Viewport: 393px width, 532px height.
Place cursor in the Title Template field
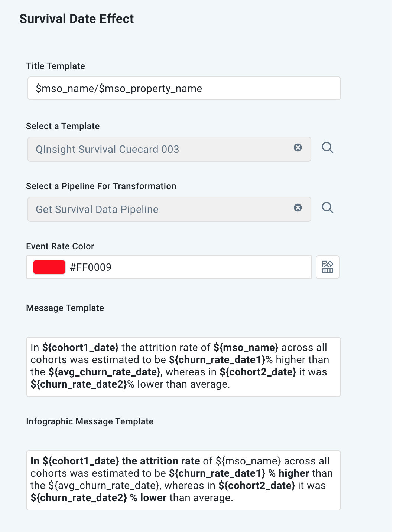184,88
